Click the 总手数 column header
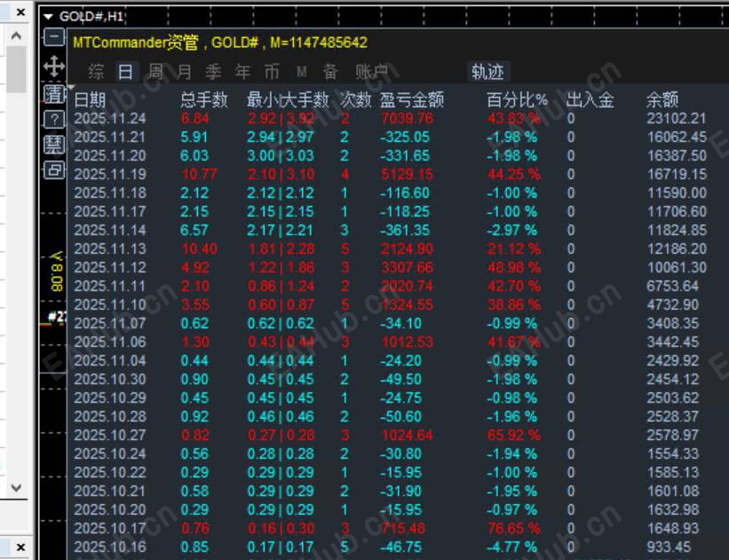Screen dimensions: 729x560 (x=203, y=99)
